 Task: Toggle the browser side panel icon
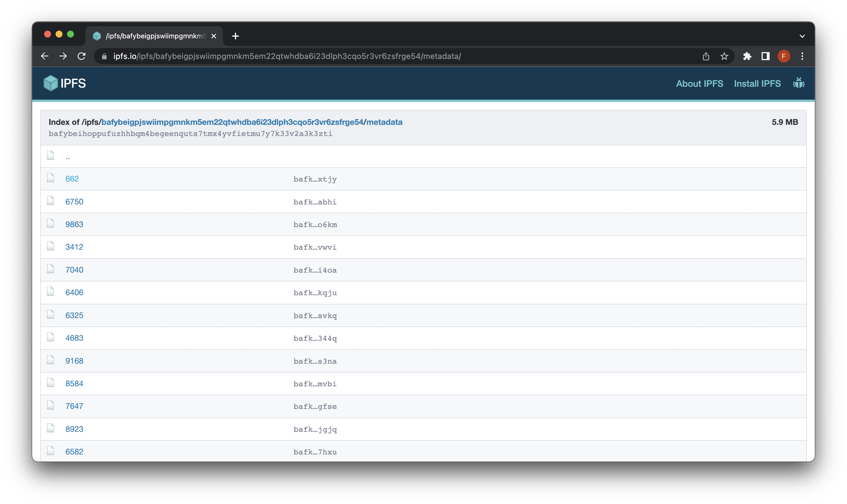pyautogui.click(x=765, y=56)
